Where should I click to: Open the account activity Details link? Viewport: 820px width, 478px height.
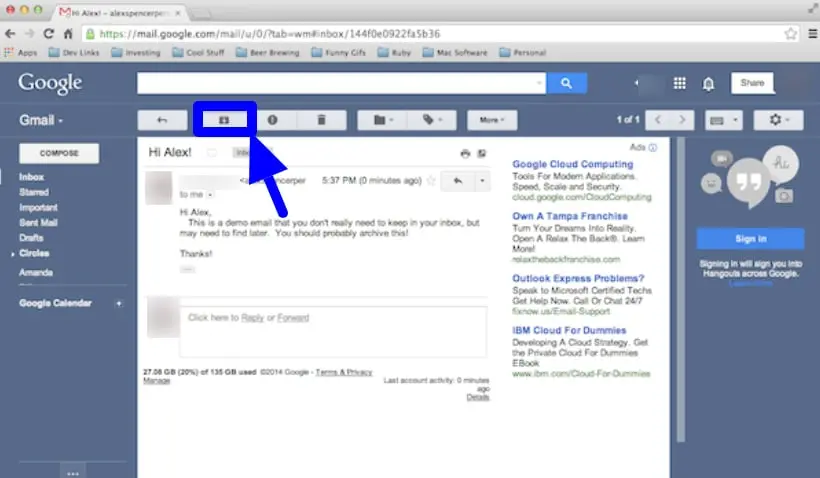coord(478,397)
